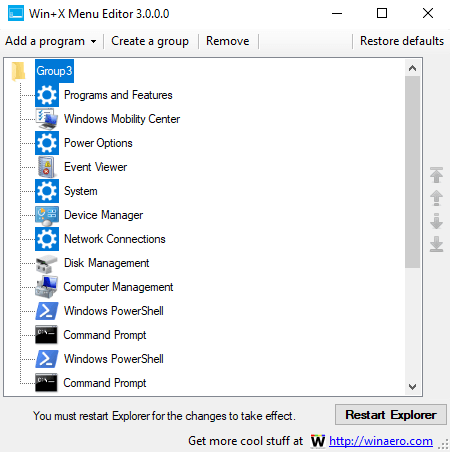The image size is (450, 452).
Task: Click the move-to-bottom arrow icon
Action: pos(436,244)
